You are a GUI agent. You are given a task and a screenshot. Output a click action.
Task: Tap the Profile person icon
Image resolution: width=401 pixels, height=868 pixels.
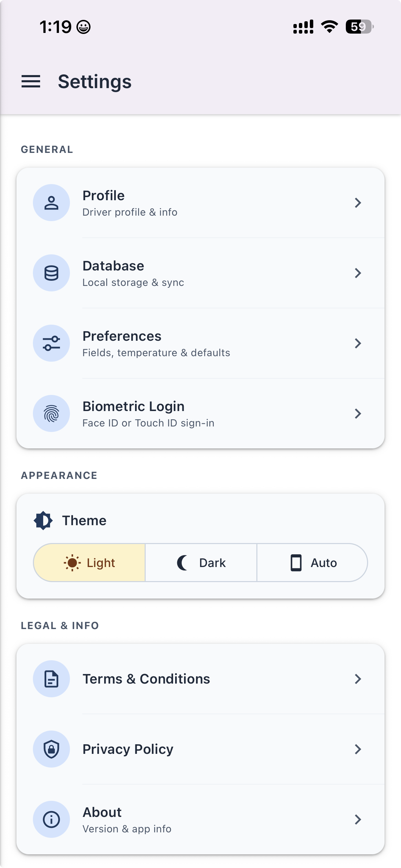51,203
